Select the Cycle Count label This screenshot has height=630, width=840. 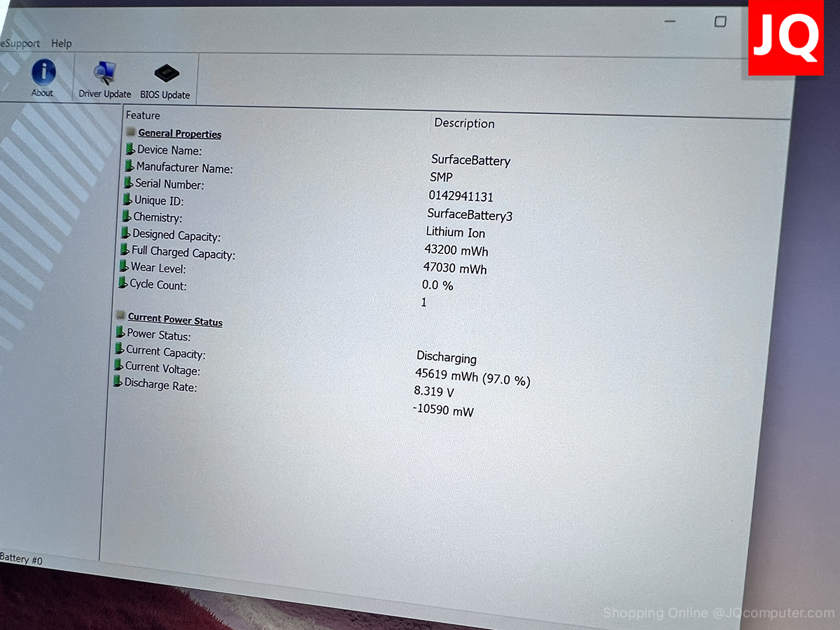[158, 285]
